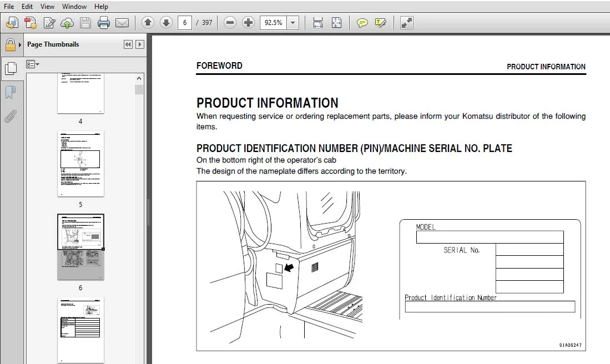Viewport: 610px width, 364px height.
Task: Click the PRODUCT INFORMATION main heading
Action: point(268,103)
